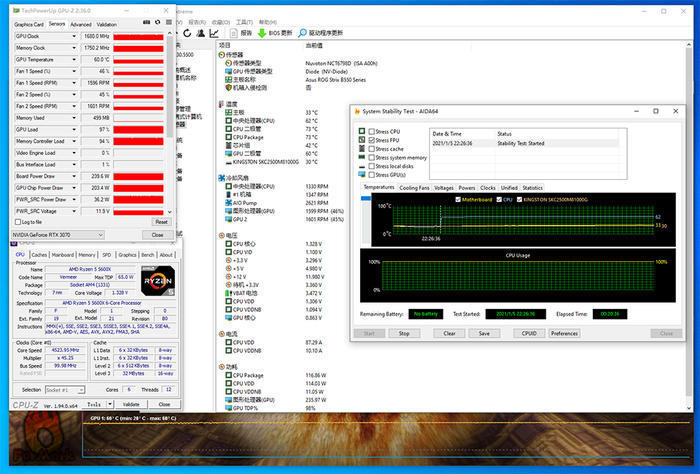Click the GPU Load red usage bar
Screen dimensions: 700x474
click(x=138, y=129)
